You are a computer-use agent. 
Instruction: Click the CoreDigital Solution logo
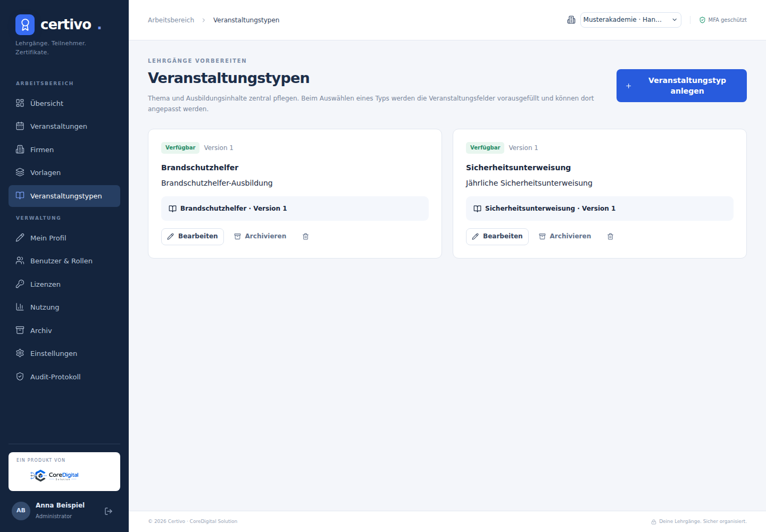coord(55,475)
